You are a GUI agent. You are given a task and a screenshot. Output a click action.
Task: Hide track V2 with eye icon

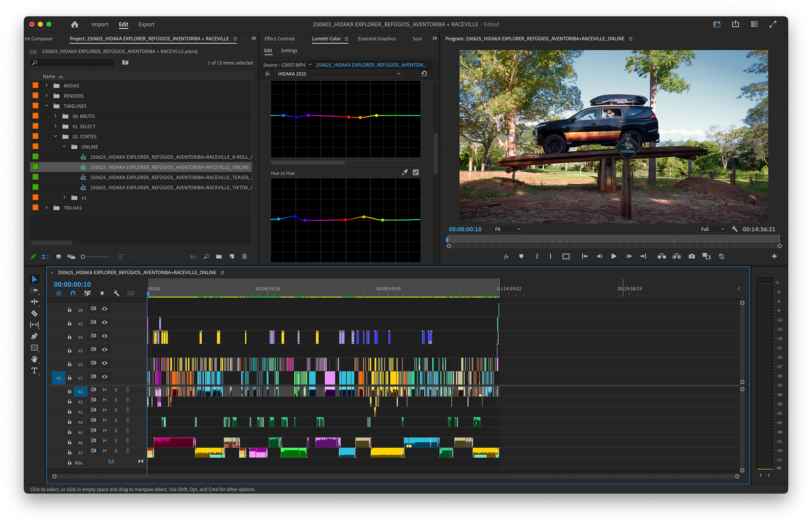(104, 363)
